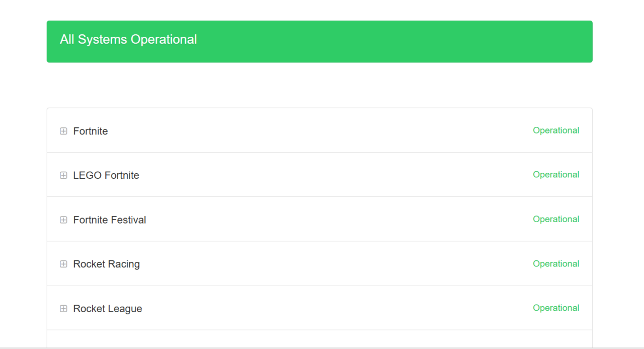Click the gray bar at the page bottom

322,348
